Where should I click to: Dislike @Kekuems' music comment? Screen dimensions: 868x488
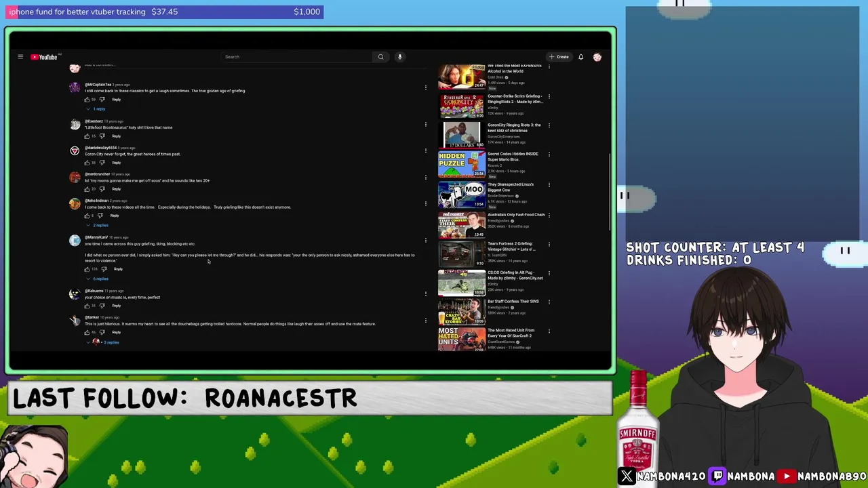coord(102,306)
